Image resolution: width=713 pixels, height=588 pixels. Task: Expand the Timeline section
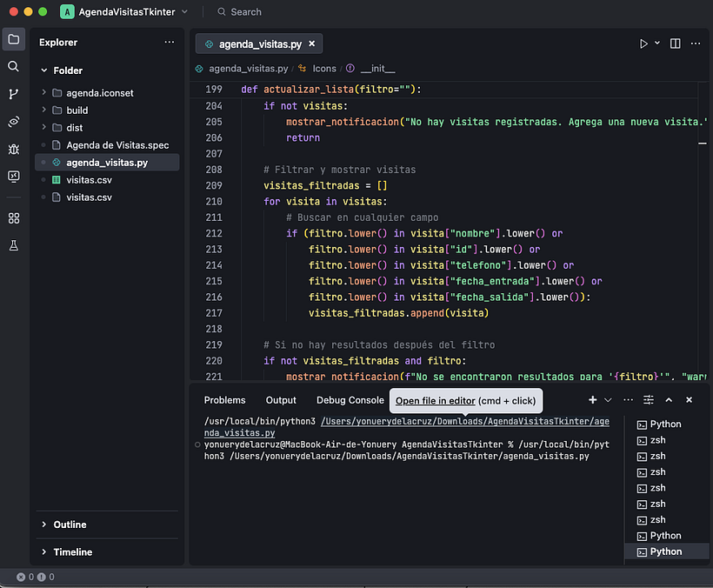[x=43, y=551]
